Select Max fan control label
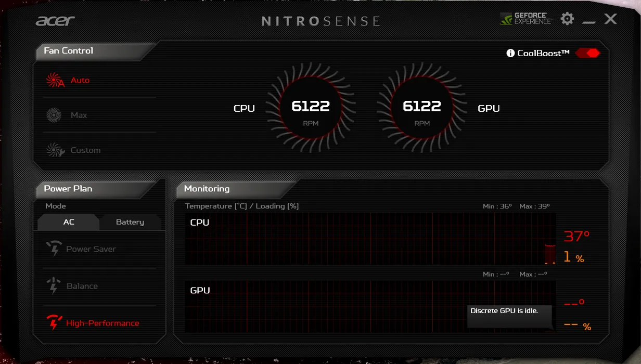Viewport: 641px width, 364px height. [79, 115]
